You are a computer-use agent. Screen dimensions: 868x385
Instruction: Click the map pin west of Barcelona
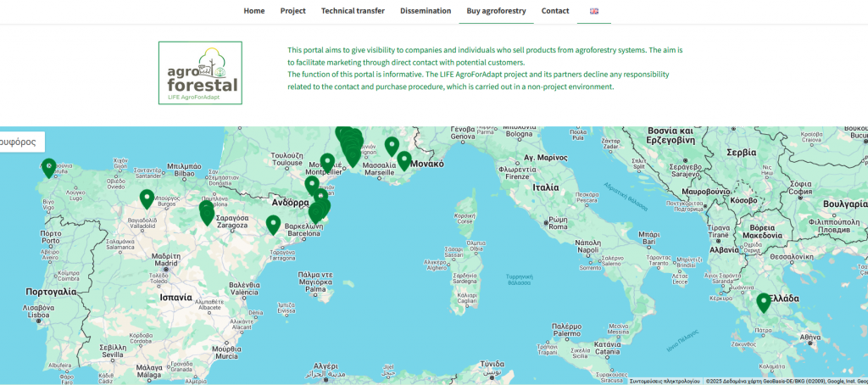[x=273, y=224]
